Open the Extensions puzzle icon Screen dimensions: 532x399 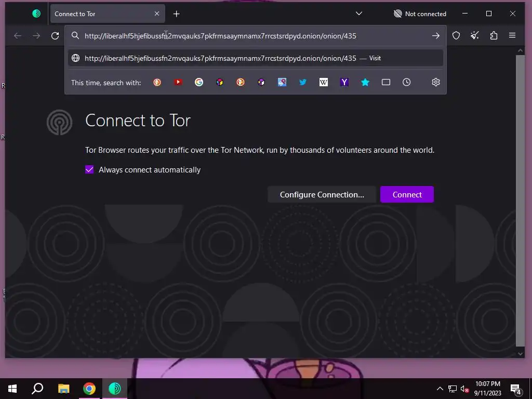tap(494, 35)
